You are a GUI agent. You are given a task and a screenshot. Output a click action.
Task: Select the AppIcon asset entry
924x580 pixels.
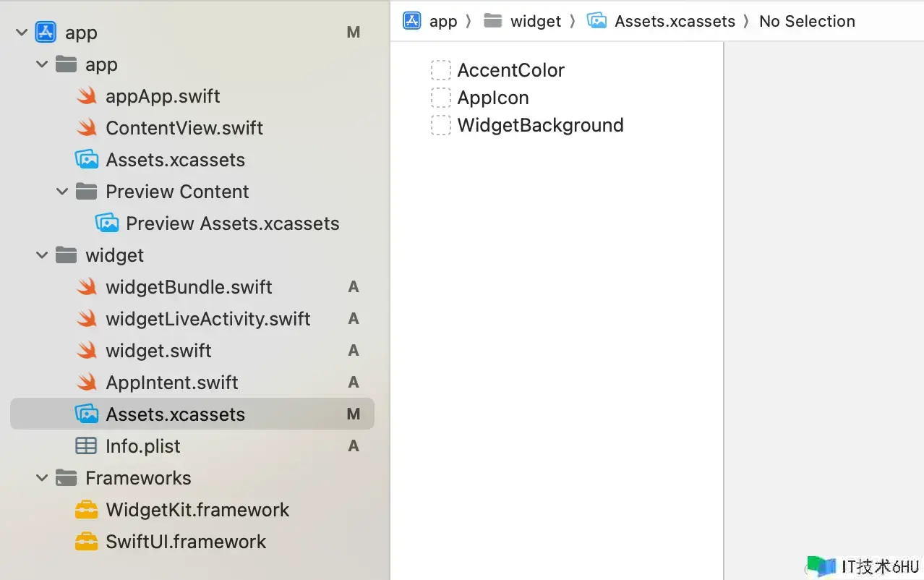tap(492, 98)
